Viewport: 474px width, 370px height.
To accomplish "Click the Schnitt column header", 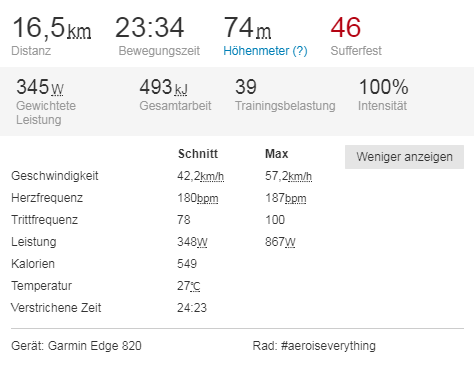I will coord(198,154).
